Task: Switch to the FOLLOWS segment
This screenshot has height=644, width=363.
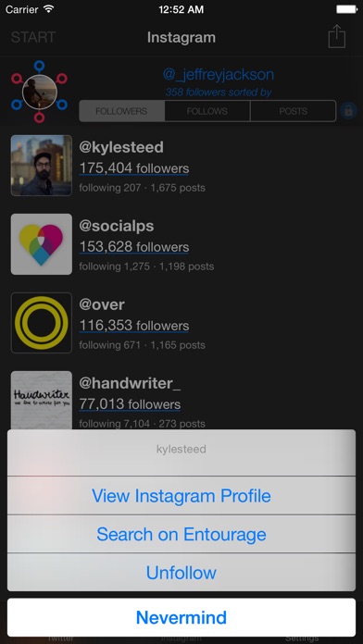Action: click(207, 111)
